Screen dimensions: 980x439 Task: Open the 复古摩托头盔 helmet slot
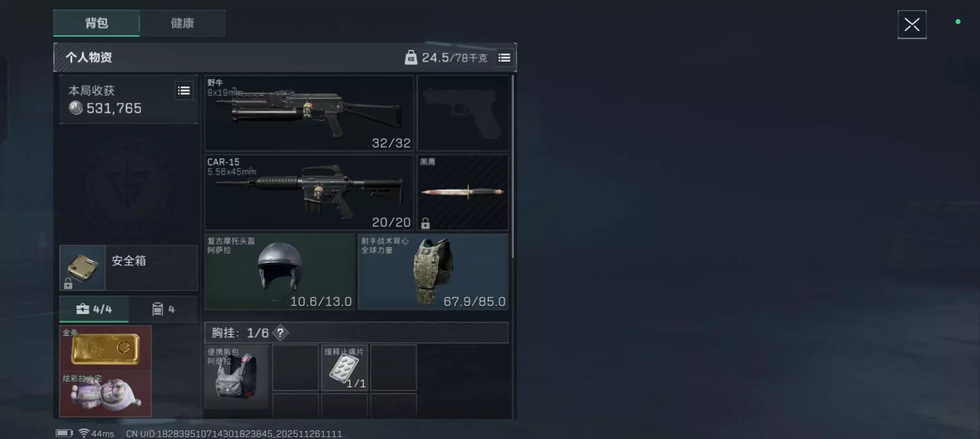280,272
